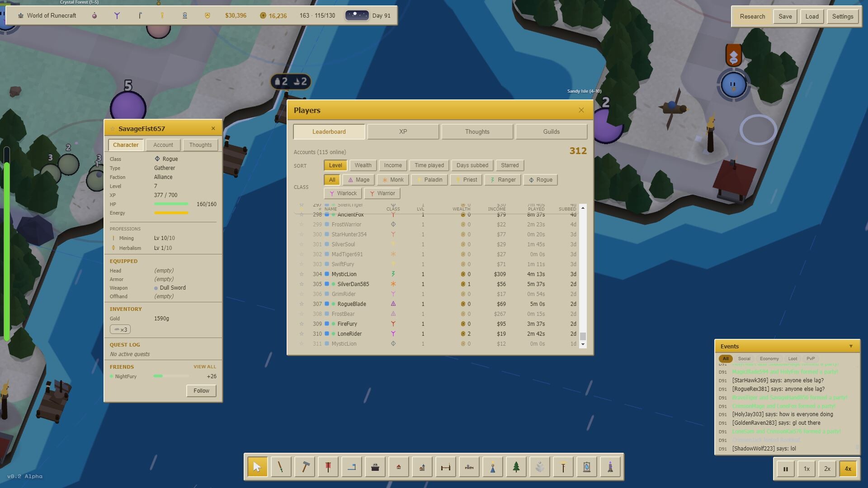Filter class list by Rogue

tap(541, 180)
